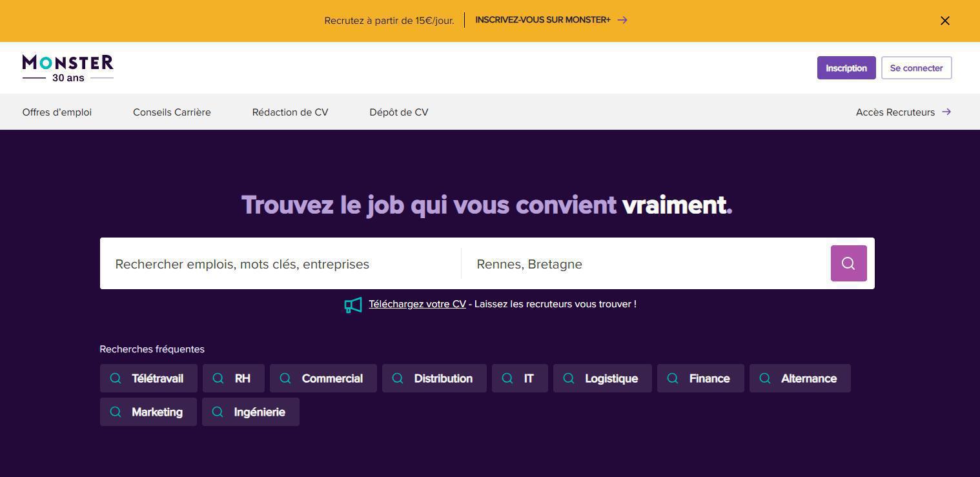Click the Se connecter button

[x=916, y=68]
